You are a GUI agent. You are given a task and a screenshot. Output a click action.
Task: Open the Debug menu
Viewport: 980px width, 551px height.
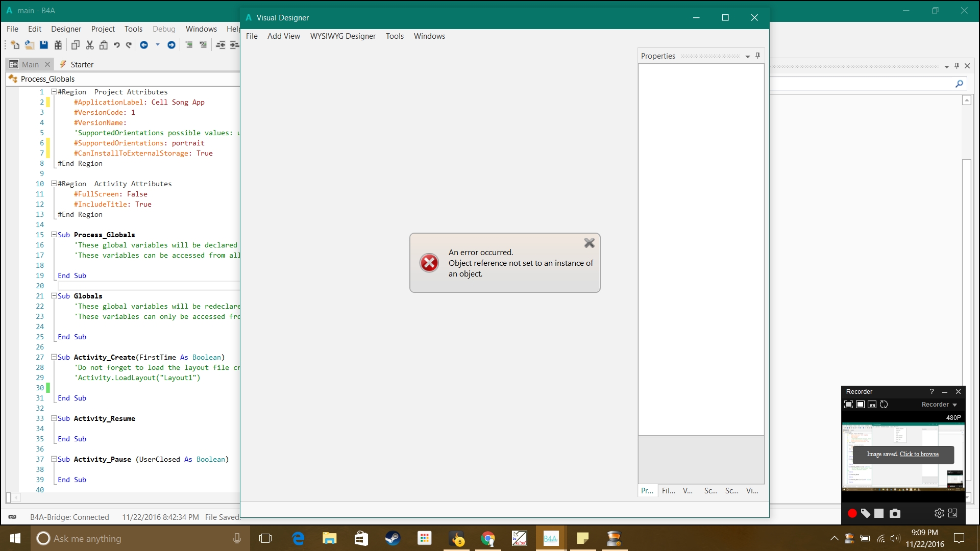[x=163, y=29]
